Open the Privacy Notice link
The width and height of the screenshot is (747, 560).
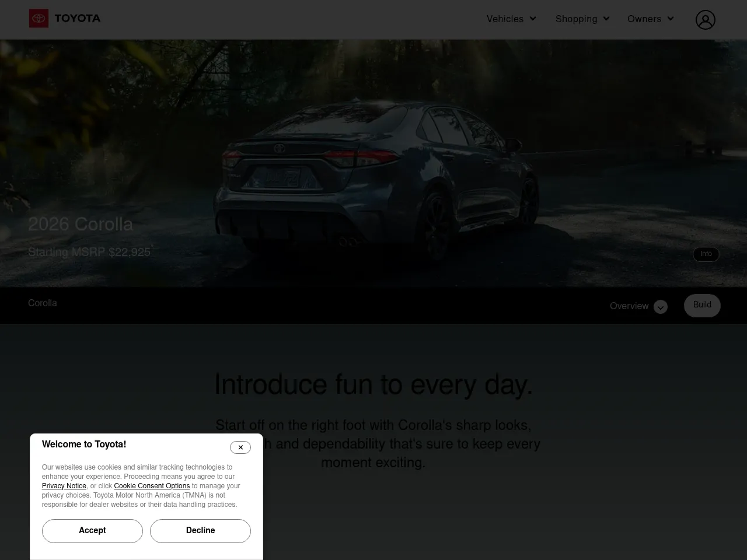[x=64, y=486]
